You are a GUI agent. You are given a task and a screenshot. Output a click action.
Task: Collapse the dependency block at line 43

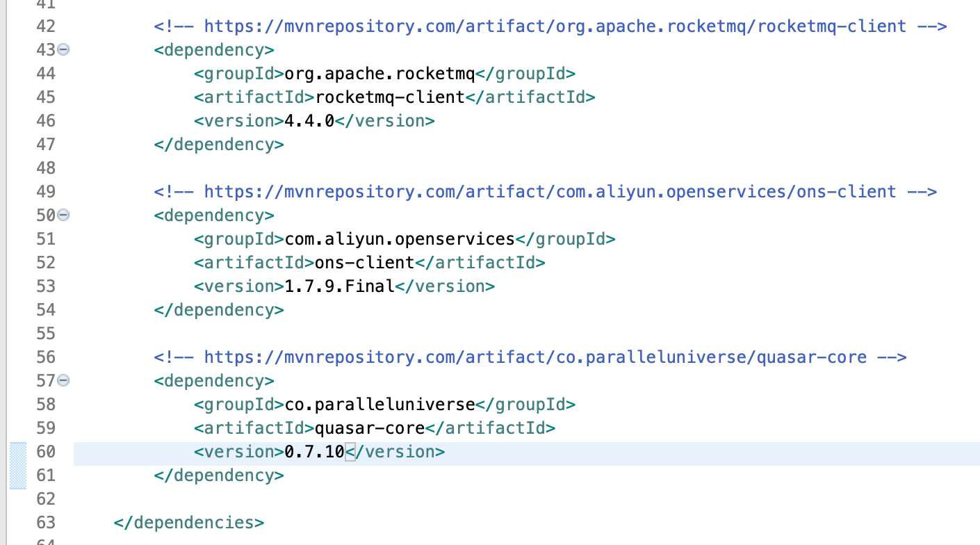(63, 50)
